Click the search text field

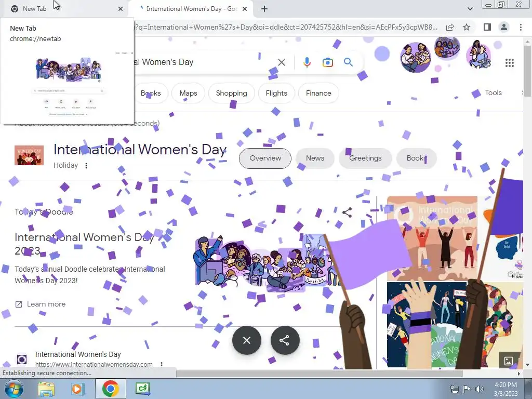pos(204,62)
